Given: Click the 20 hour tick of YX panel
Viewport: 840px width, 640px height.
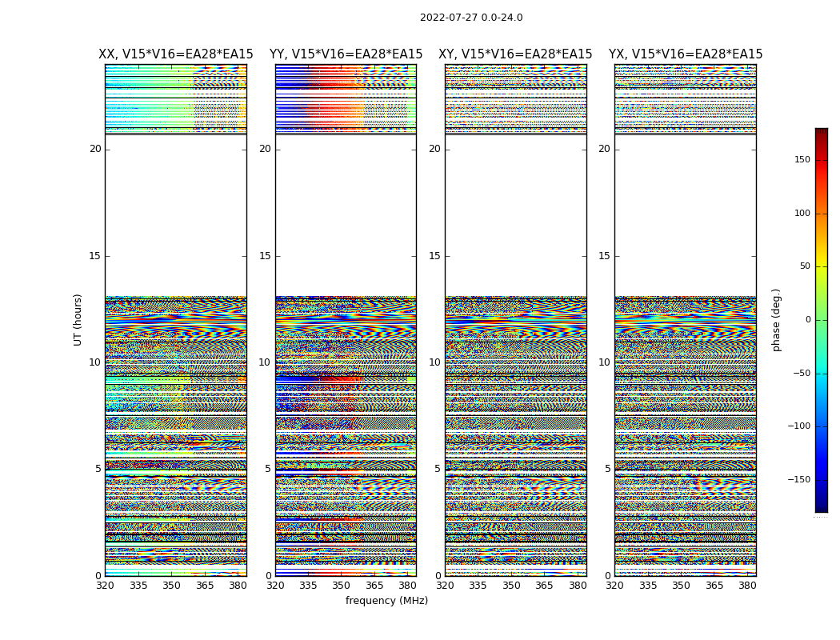Looking at the screenshot, I should 605,149.
